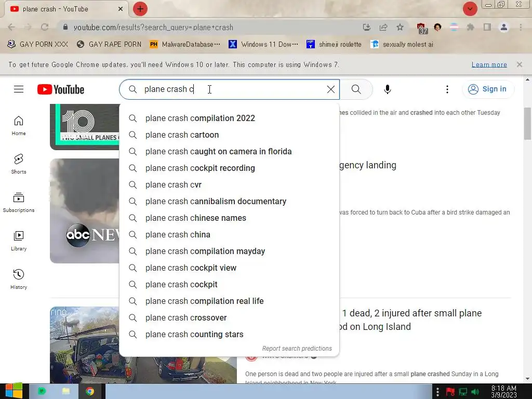Click the browser back arrow

[11, 27]
